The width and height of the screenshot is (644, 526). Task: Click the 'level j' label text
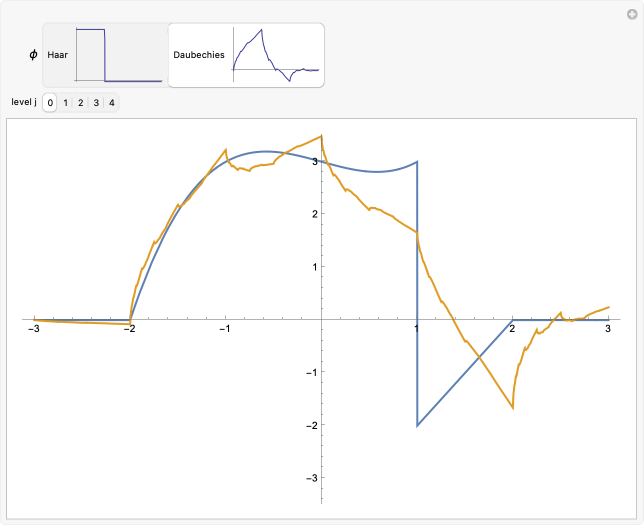[24, 102]
